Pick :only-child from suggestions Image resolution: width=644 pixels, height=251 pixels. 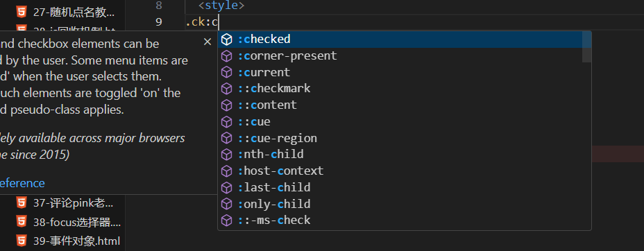click(x=404, y=204)
